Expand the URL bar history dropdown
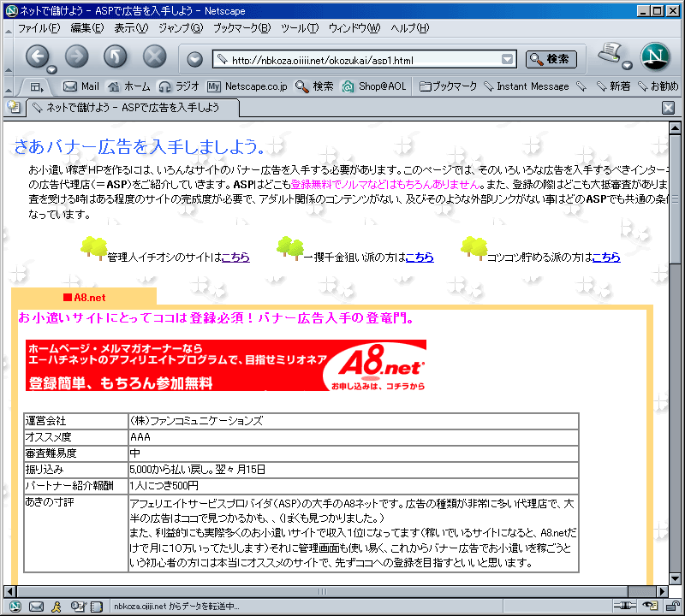The height and width of the screenshot is (616, 685). coord(507,59)
